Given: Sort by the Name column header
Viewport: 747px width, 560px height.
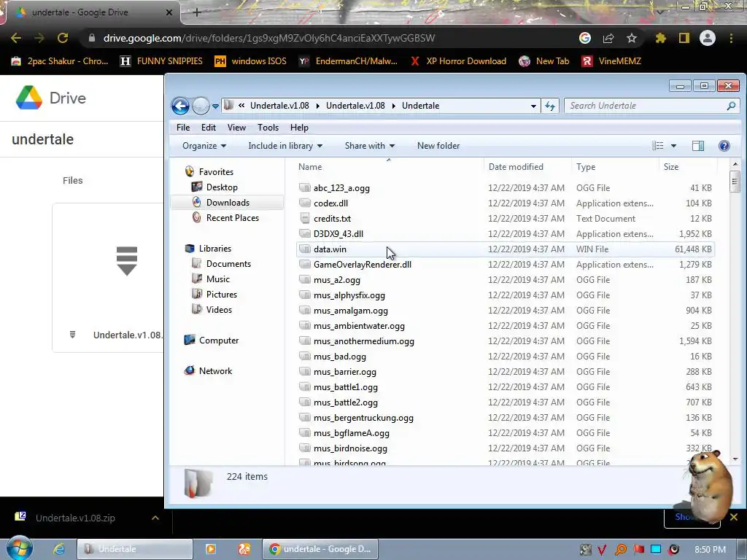Looking at the screenshot, I should coord(389,167).
